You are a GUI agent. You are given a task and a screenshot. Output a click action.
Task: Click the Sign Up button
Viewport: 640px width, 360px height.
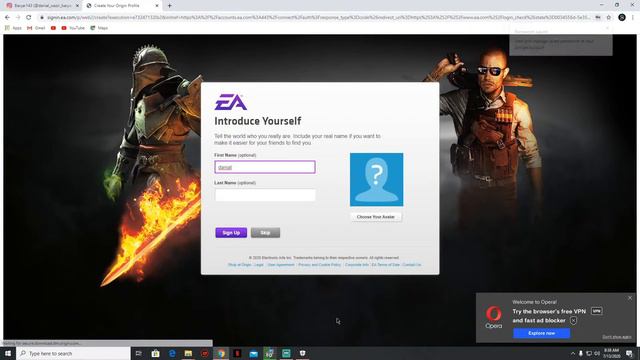(231, 233)
